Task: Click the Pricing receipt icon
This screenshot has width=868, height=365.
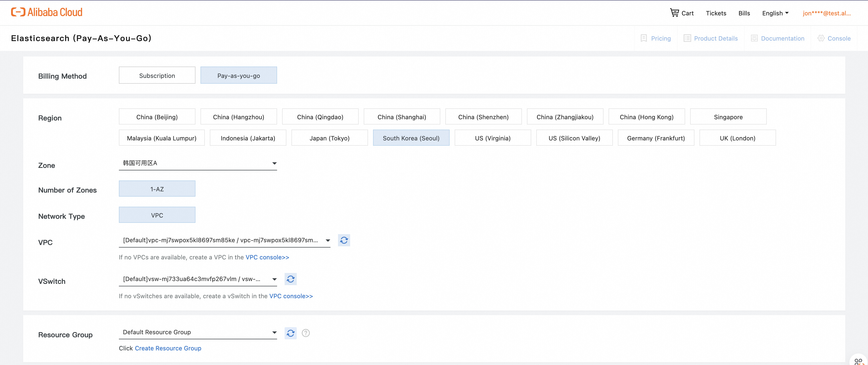Action: 643,38
